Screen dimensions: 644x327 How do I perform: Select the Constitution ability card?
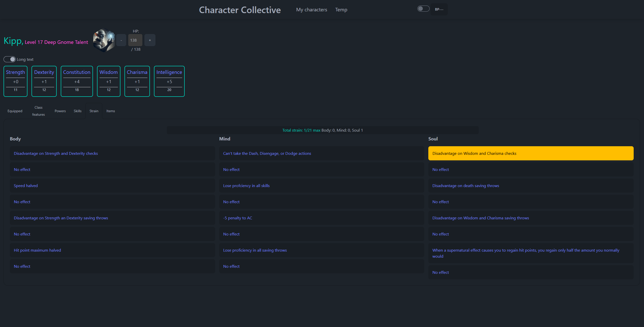[x=77, y=81]
